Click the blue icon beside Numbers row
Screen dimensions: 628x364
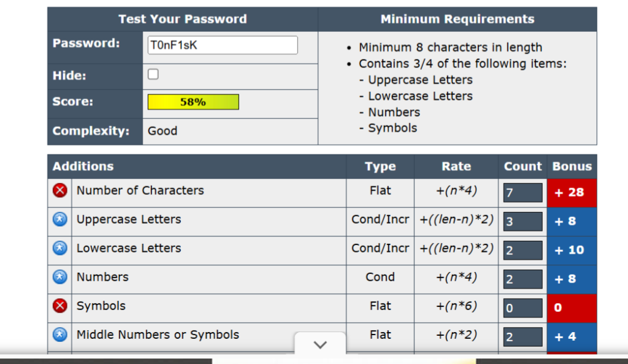click(59, 277)
